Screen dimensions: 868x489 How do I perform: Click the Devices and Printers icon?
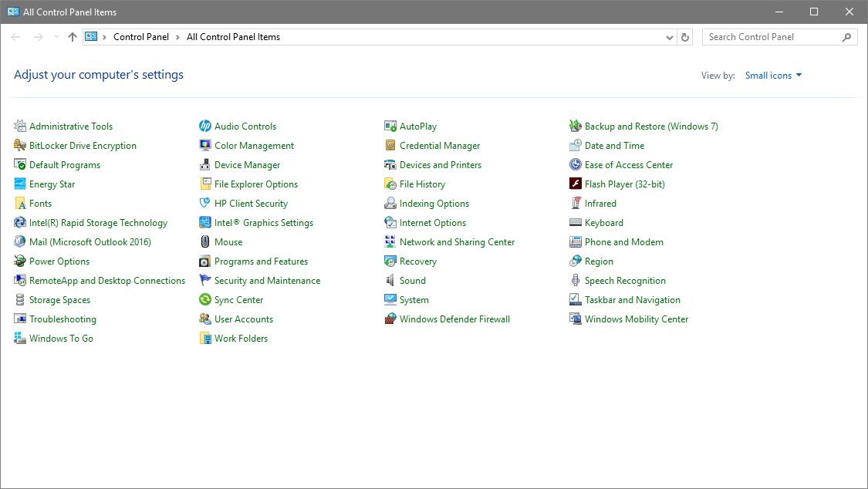pos(390,165)
